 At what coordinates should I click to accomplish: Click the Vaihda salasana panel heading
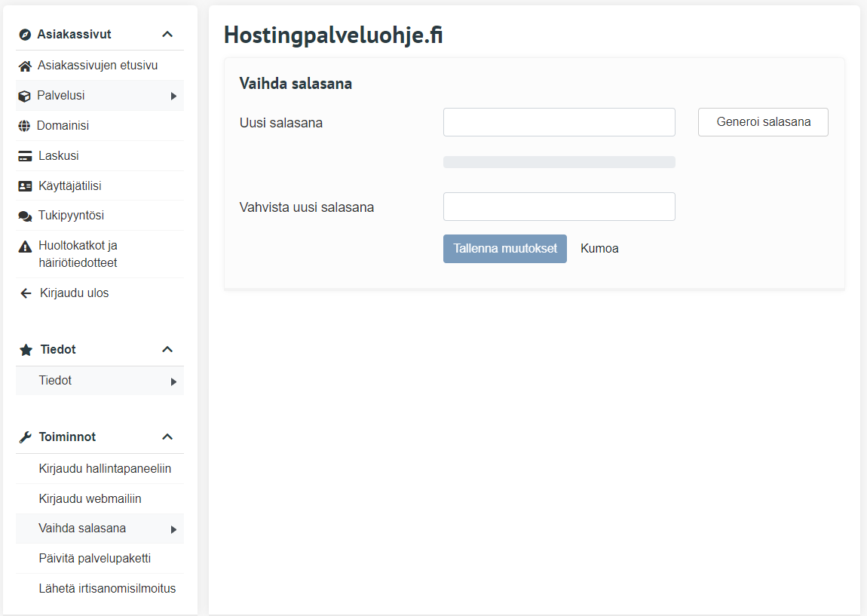(x=296, y=84)
